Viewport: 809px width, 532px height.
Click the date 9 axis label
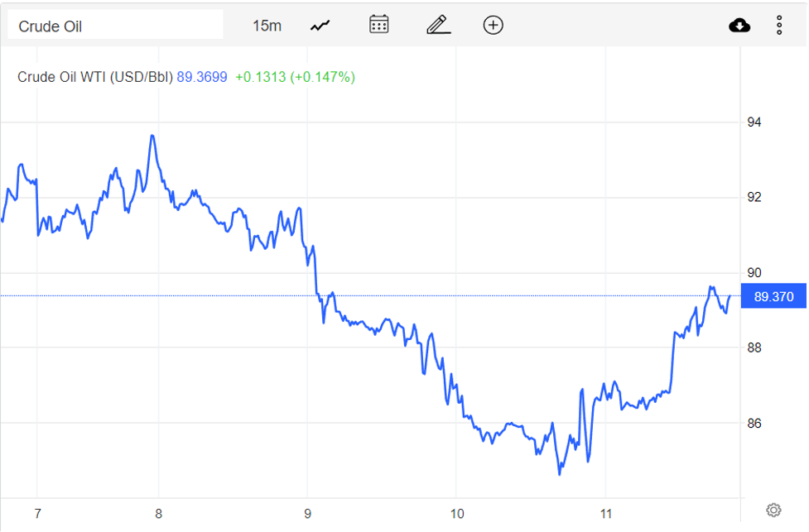click(x=307, y=514)
